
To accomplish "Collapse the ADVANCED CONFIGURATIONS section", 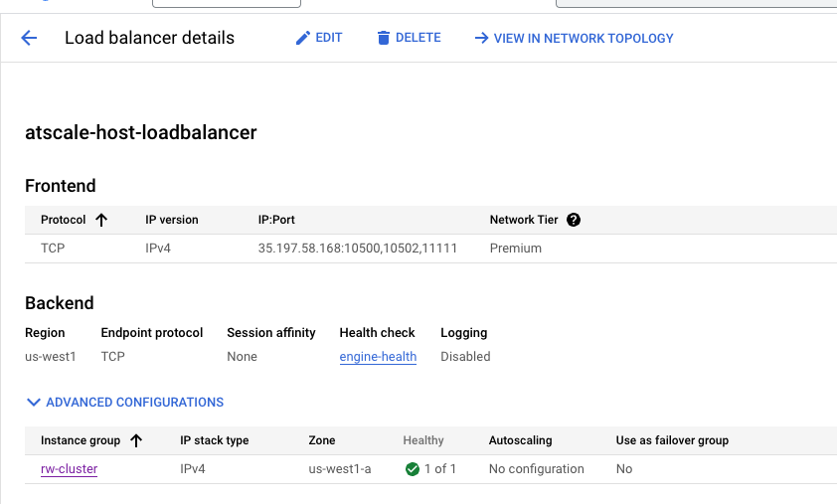I will point(125,402).
